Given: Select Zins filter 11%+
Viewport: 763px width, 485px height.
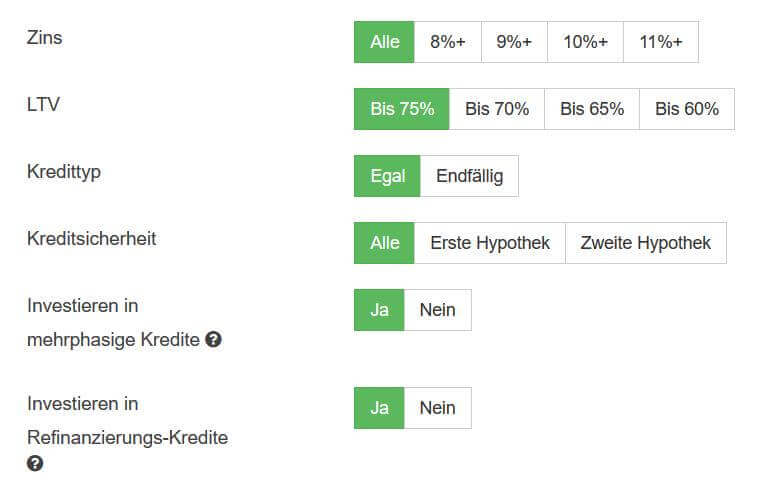Looking at the screenshot, I should click(661, 42).
